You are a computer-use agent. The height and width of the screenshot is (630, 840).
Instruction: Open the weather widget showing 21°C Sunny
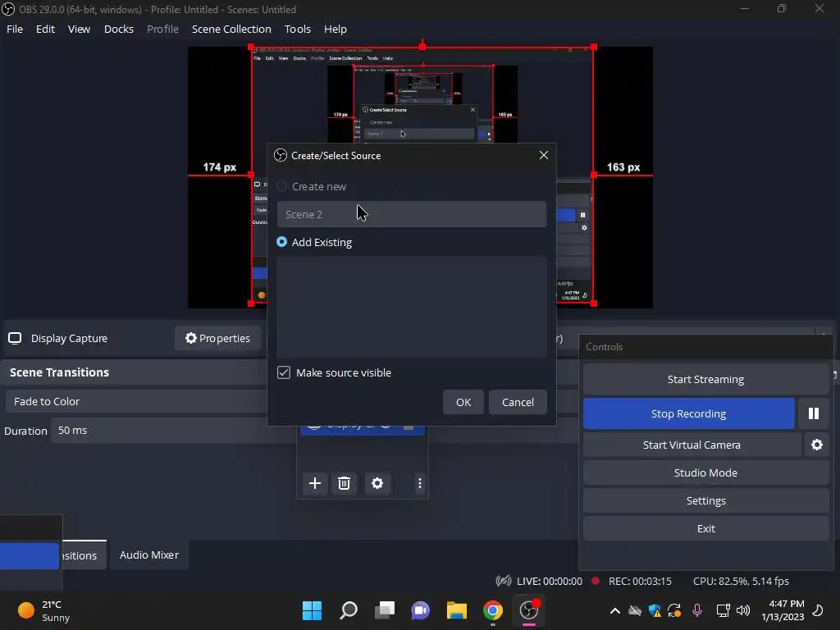[44, 610]
